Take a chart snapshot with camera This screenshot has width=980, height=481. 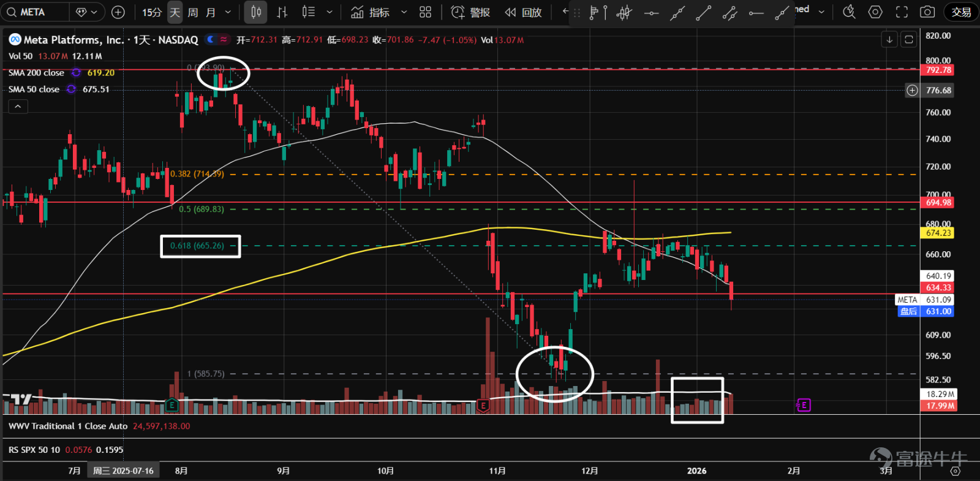[x=927, y=12]
